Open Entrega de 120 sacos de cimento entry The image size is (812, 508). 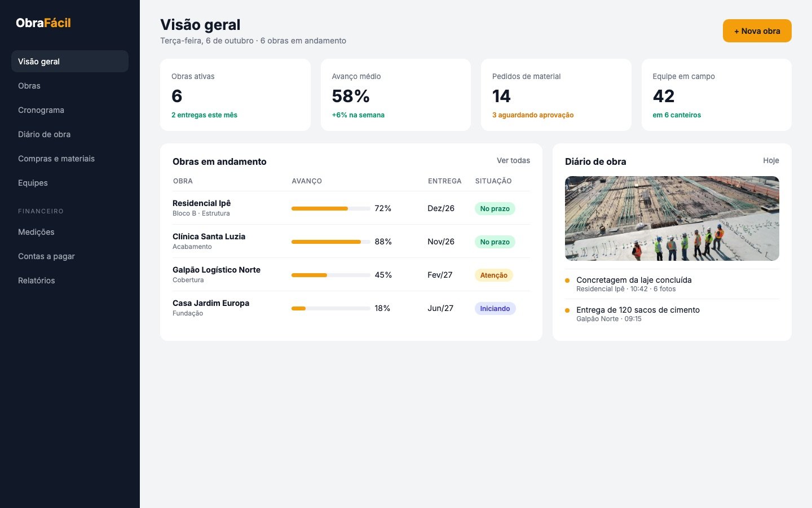point(672,314)
